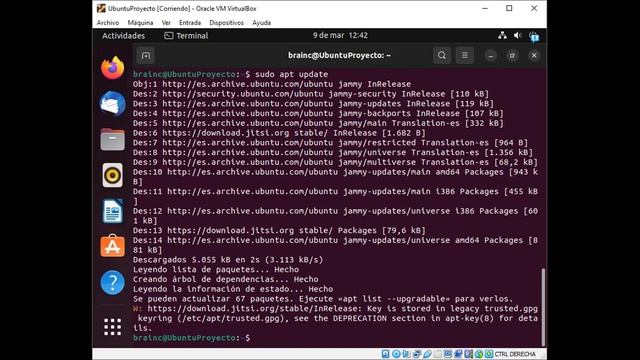Viewport: 640px width, 360px height.
Task: Open the Terminal app menu in top bar
Action: (186, 36)
